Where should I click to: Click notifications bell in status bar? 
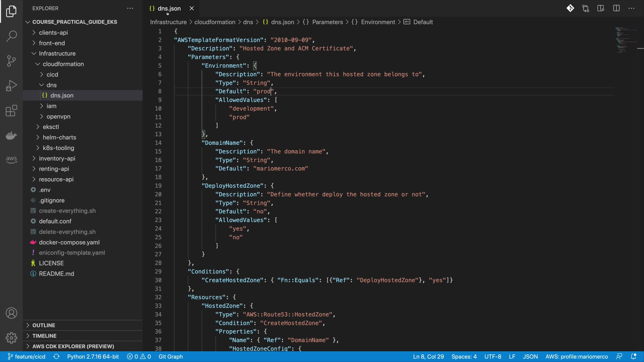(x=633, y=356)
